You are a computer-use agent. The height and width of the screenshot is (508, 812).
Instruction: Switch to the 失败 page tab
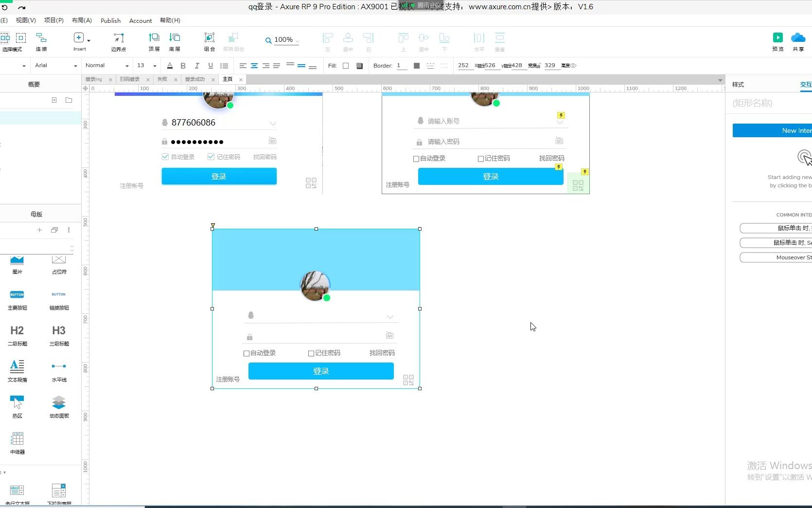point(162,79)
